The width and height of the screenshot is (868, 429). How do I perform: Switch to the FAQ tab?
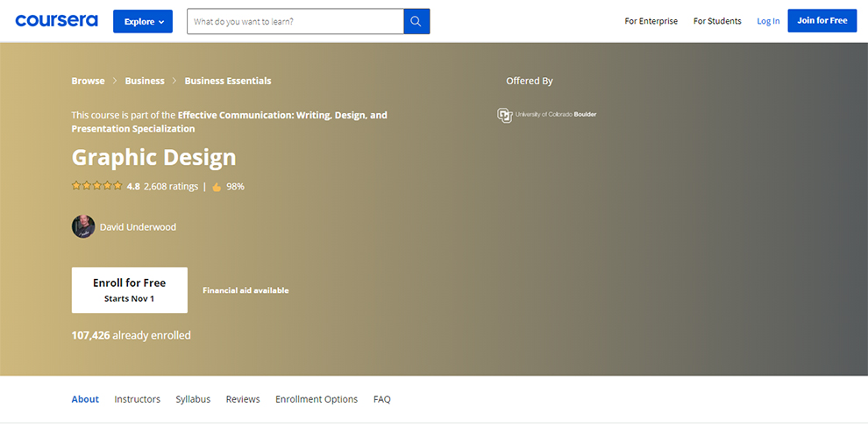click(382, 399)
